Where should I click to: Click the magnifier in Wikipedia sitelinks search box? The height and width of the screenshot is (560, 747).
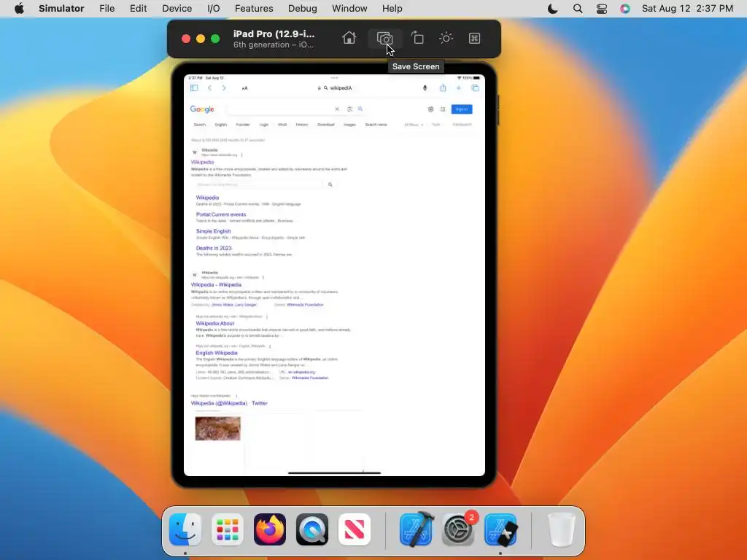[330, 184]
